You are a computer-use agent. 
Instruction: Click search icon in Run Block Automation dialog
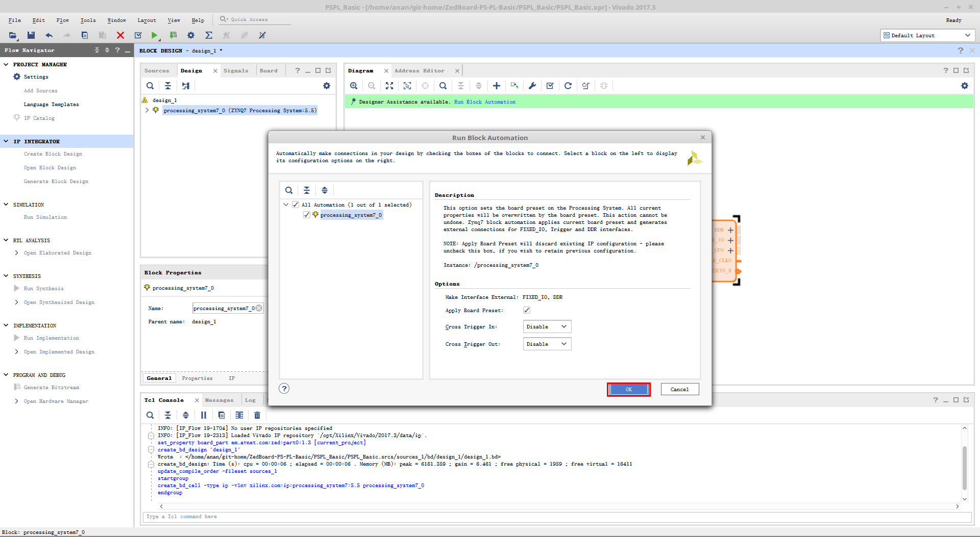pos(289,190)
